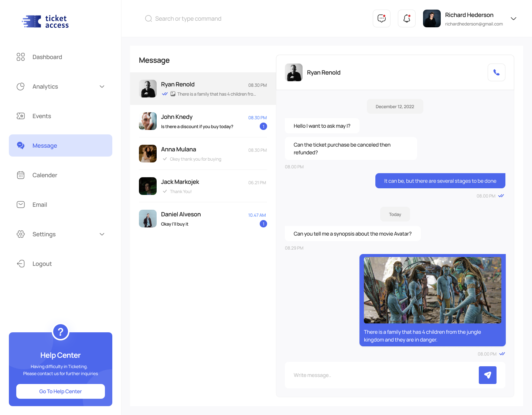532x415 pixels.
Task: Click Ryan Renold's avatar in chat header
Action: coord(294,72)
